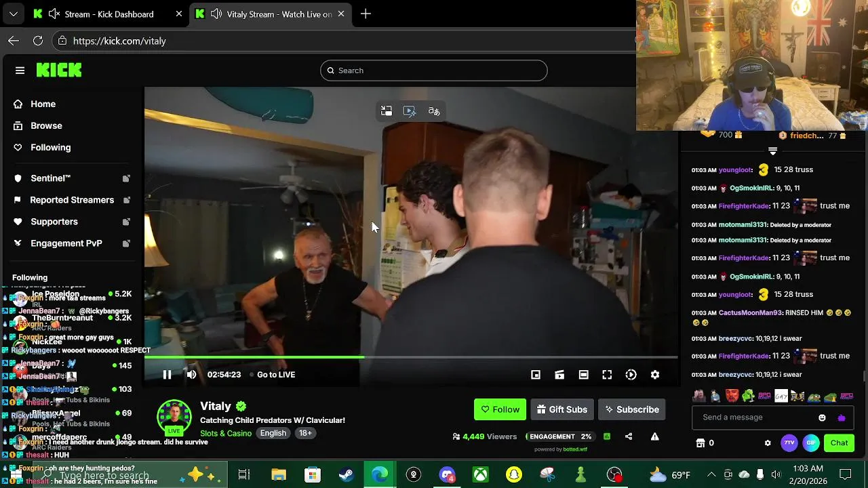
Task: Share the Vitaly stream
Action: [629, 436]
